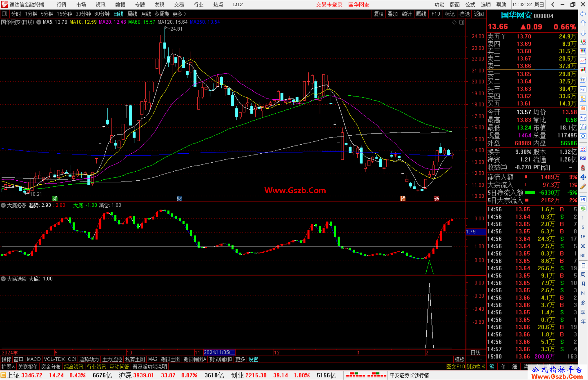
Task: Open the 复权 adjustment dropdown
Action: coord(379,14)
